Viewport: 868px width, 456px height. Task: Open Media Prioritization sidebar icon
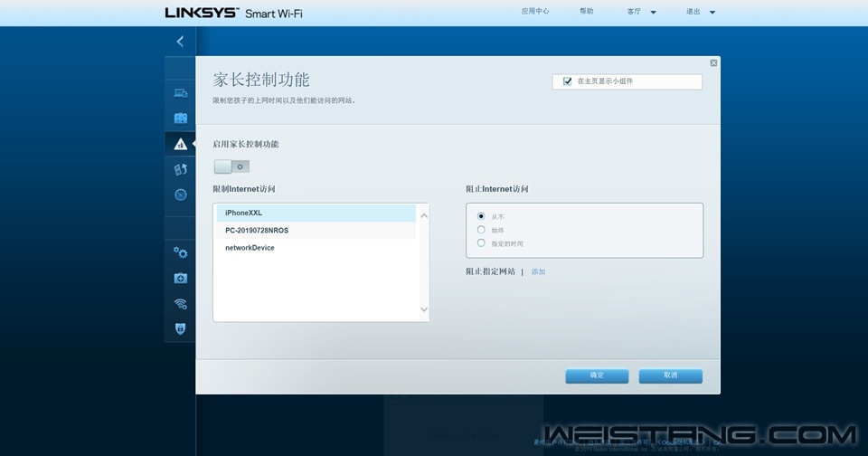180,169
